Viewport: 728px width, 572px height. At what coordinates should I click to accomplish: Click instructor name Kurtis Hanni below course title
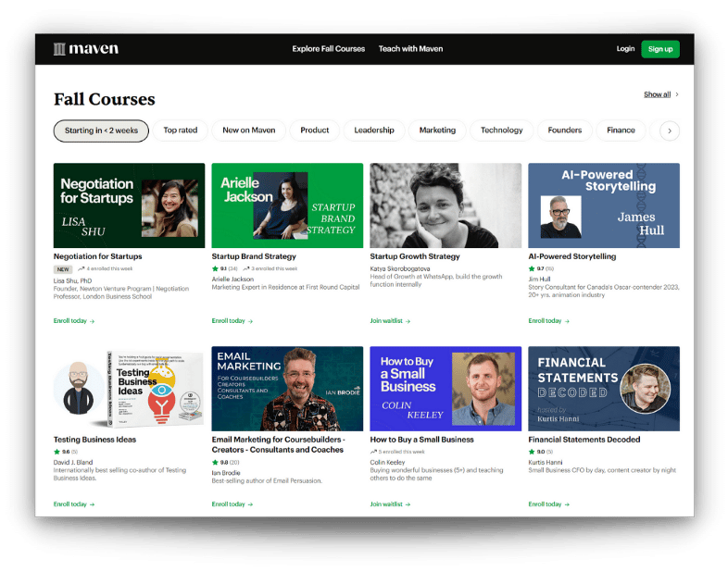pyautogui.click(x=545, y=463)
